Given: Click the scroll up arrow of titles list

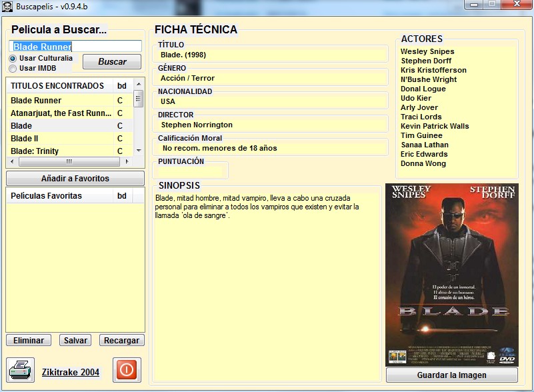Looking at the screenshot, I should tap(139, 84).
